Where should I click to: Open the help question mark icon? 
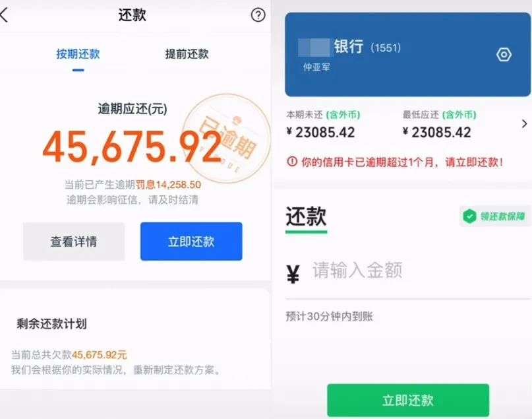(x=258, y=15)
